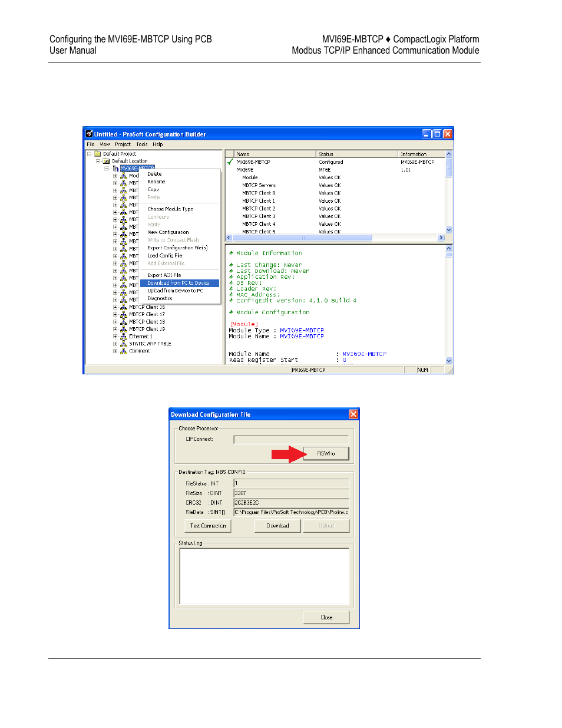The height and width of the screenshot is (728, 562).
Task: Click the MBTCP Client 18 node icon
Action: tap(124, 322)
